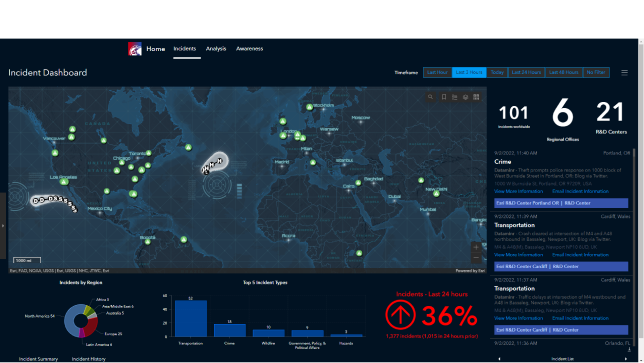Open the map legend tool
644x363 pixels.
point(455,97)
